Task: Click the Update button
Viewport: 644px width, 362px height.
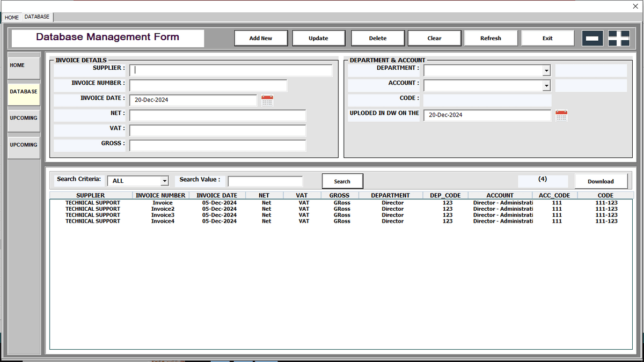Action: 318,38
